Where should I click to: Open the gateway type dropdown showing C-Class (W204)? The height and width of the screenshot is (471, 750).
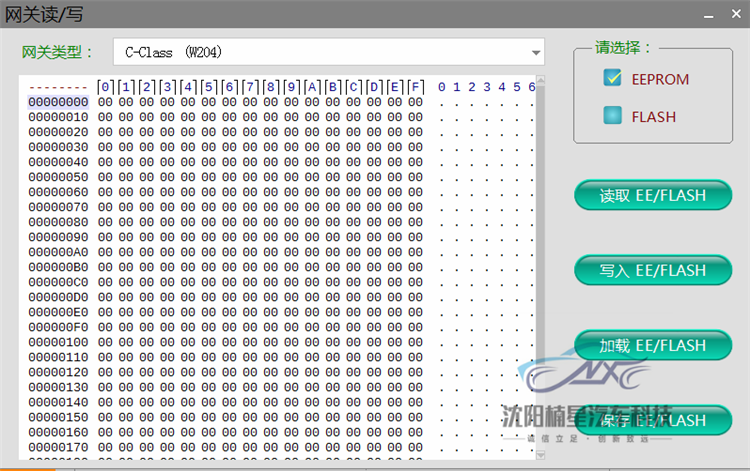pos(328,52)
